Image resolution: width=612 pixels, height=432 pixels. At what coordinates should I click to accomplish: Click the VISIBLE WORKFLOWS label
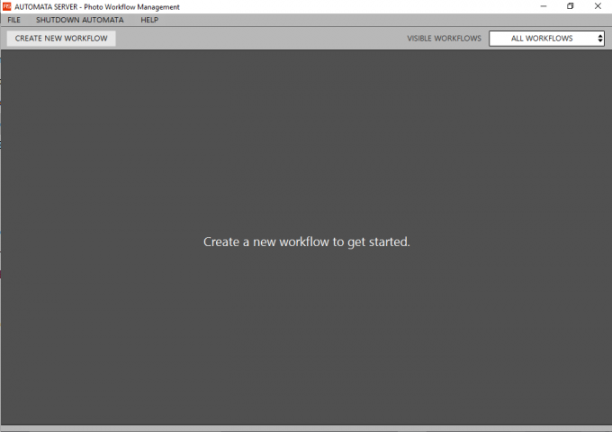pos(444,38)
